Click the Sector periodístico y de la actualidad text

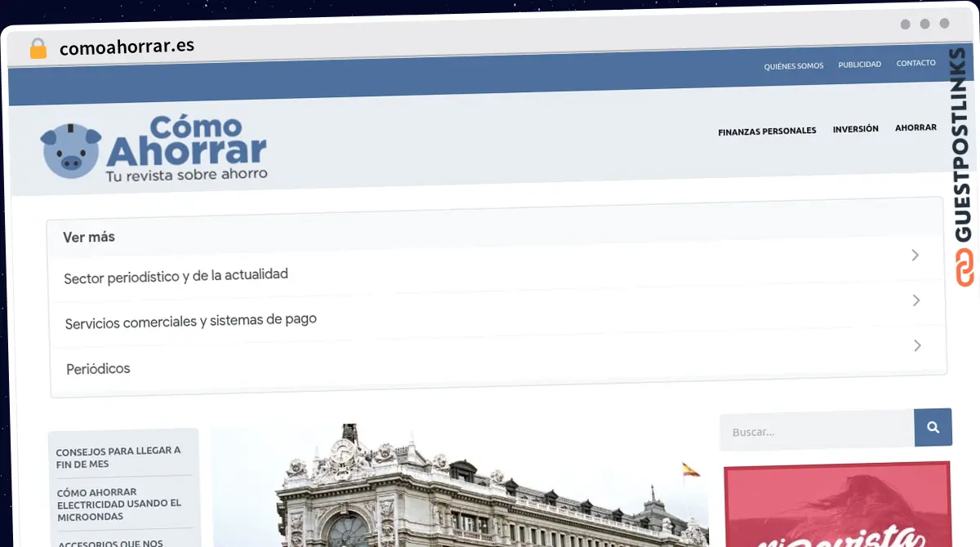click(x=176, y=276)
